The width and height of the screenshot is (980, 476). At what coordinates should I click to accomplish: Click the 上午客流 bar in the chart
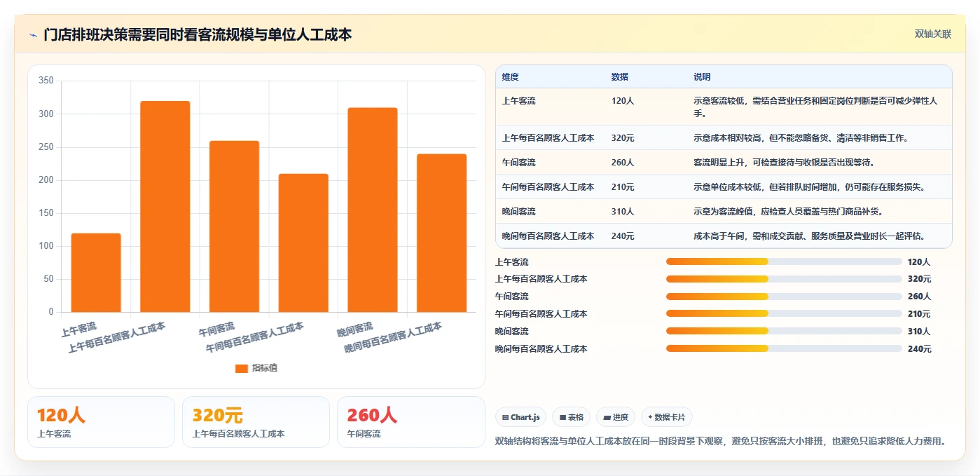tap(96, 273)
